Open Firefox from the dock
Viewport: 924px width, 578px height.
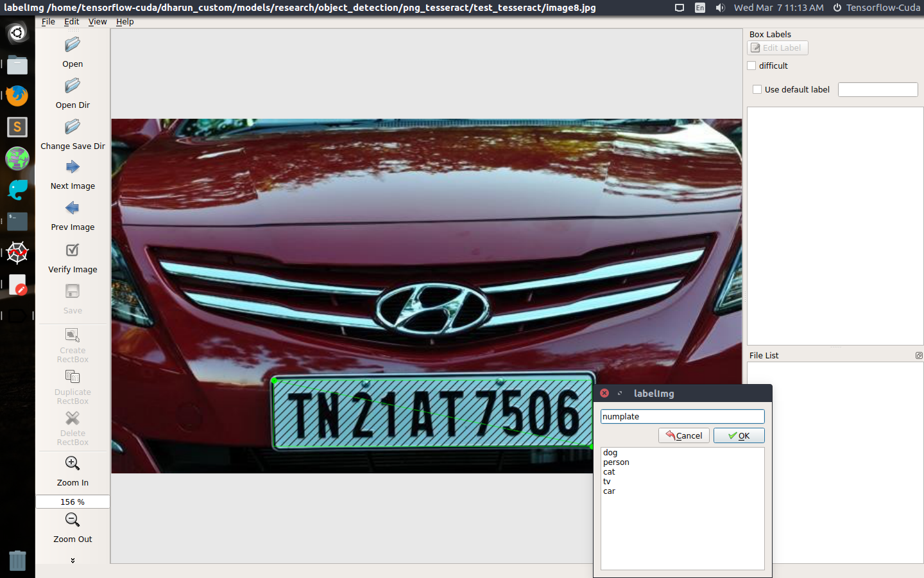17,96
